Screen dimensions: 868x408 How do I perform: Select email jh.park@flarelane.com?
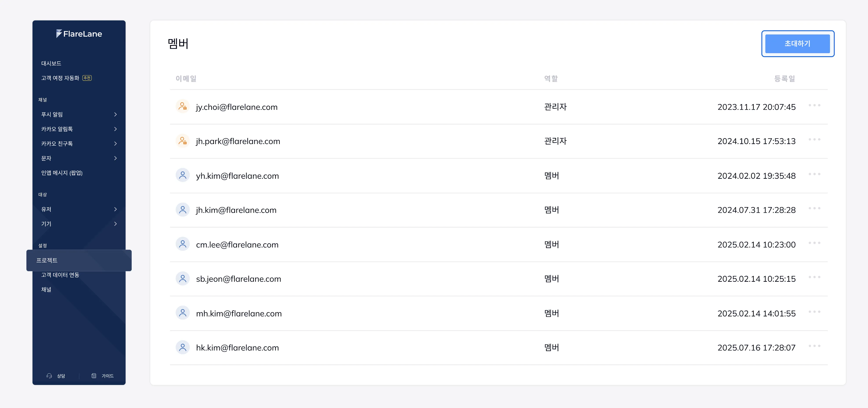tap(238, 141)
